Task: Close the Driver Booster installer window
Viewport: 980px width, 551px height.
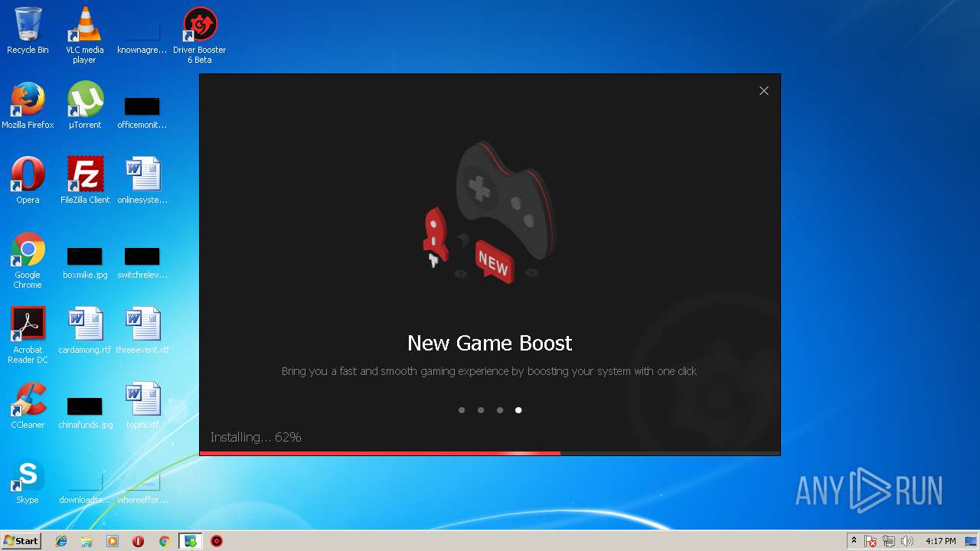Action: (764, 90)
